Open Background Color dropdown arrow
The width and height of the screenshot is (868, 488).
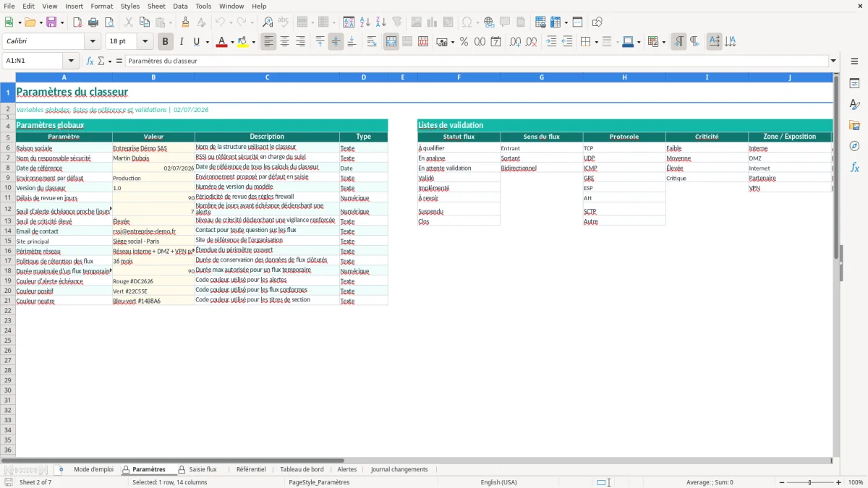point(253,42)
